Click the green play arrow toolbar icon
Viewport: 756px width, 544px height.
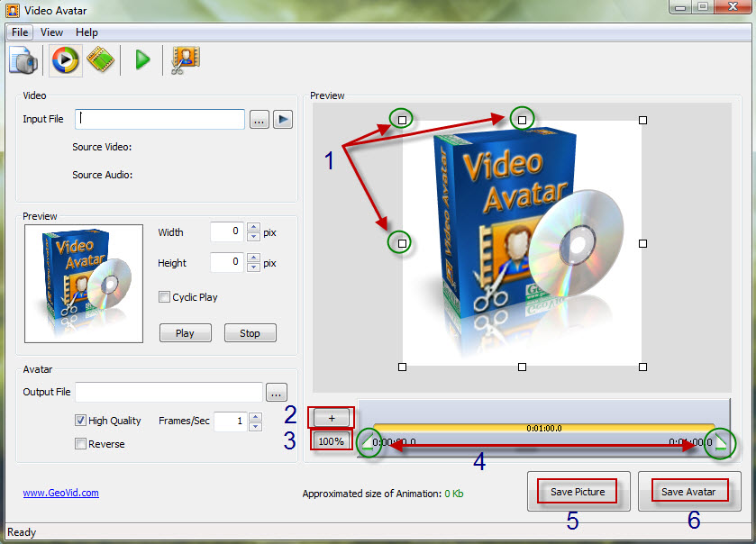(x=142, y=60)
